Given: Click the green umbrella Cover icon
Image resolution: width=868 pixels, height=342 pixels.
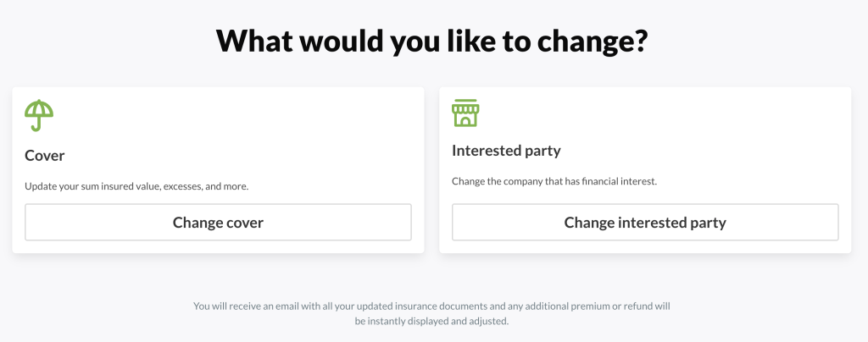Looking at the screenshot, I should pos(39,114).
